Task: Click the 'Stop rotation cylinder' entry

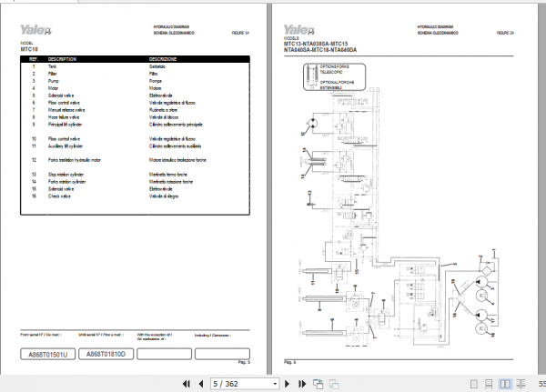Action: tap(66, 175)
